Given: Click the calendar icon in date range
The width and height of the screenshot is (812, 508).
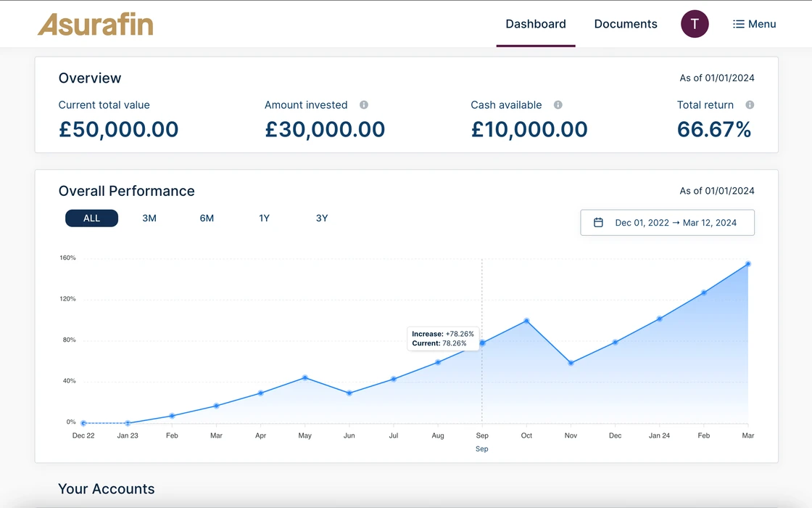Looking at the screenshot, I should click(598, 222).
